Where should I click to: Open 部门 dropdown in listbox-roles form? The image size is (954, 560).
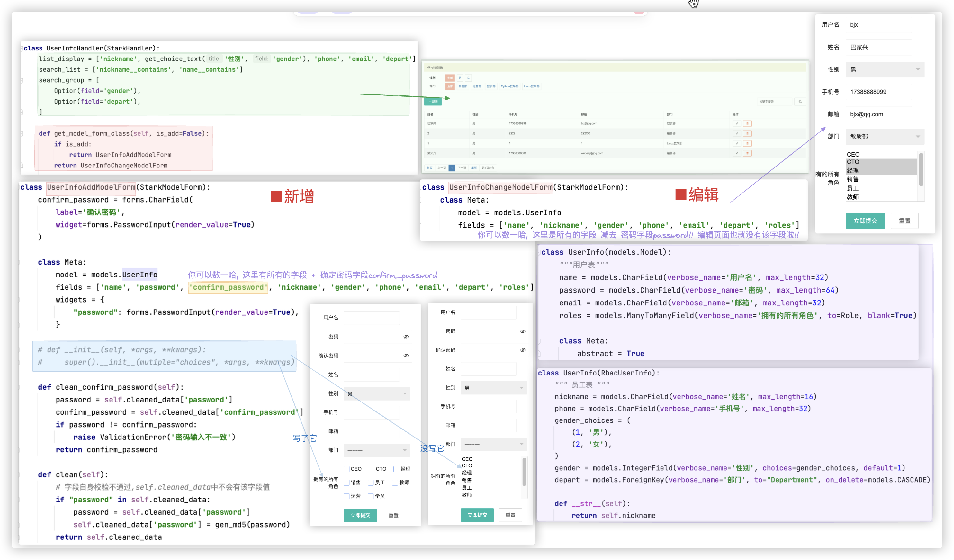pyautogui.click(x=494, y=444)
